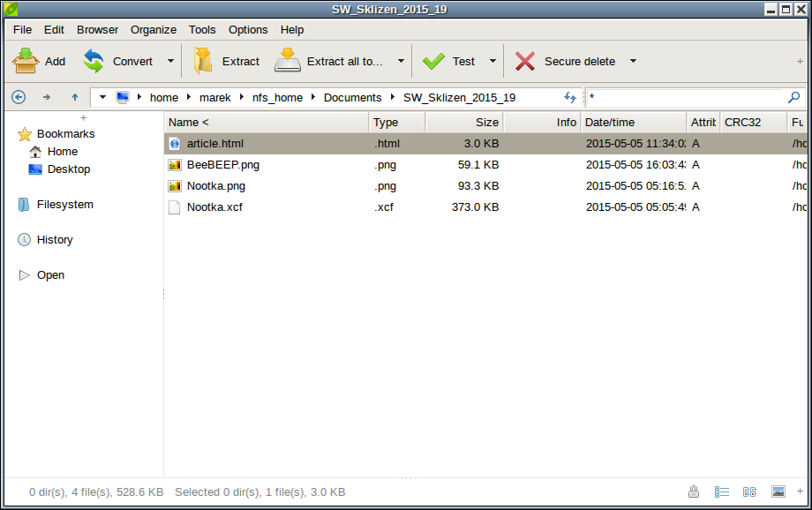Click nfs_home in the breadcrumb path

tap(277, 97)
